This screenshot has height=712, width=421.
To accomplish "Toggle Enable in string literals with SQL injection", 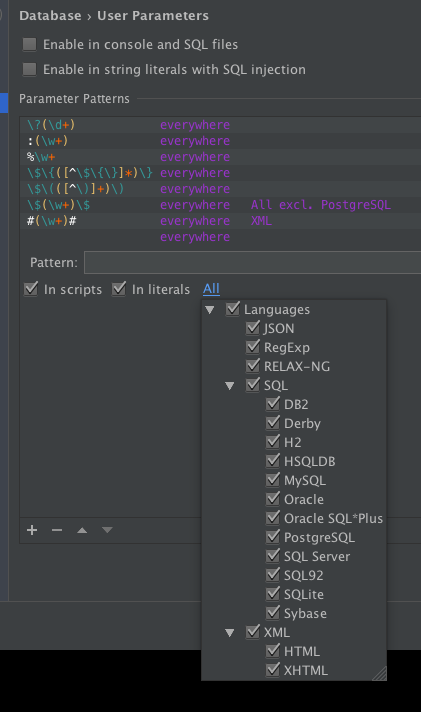I will pos(30,69).
